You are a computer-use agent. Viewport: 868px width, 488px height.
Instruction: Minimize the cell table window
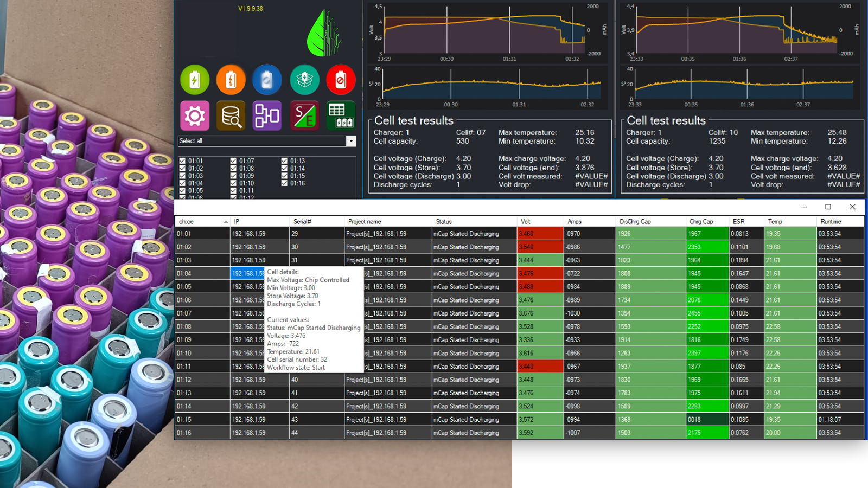(x=804, y=207)
